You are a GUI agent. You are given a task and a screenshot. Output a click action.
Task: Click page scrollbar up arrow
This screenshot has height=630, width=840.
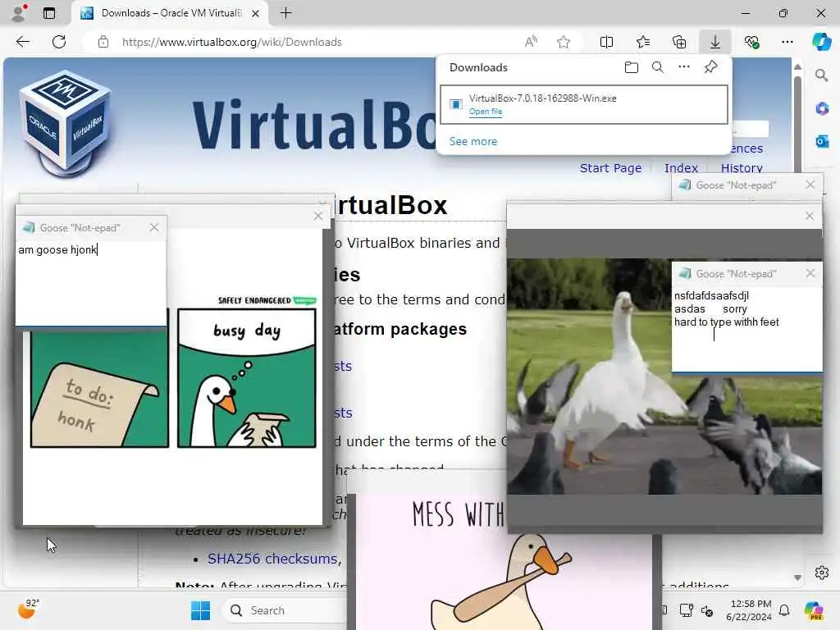(797, 67)
